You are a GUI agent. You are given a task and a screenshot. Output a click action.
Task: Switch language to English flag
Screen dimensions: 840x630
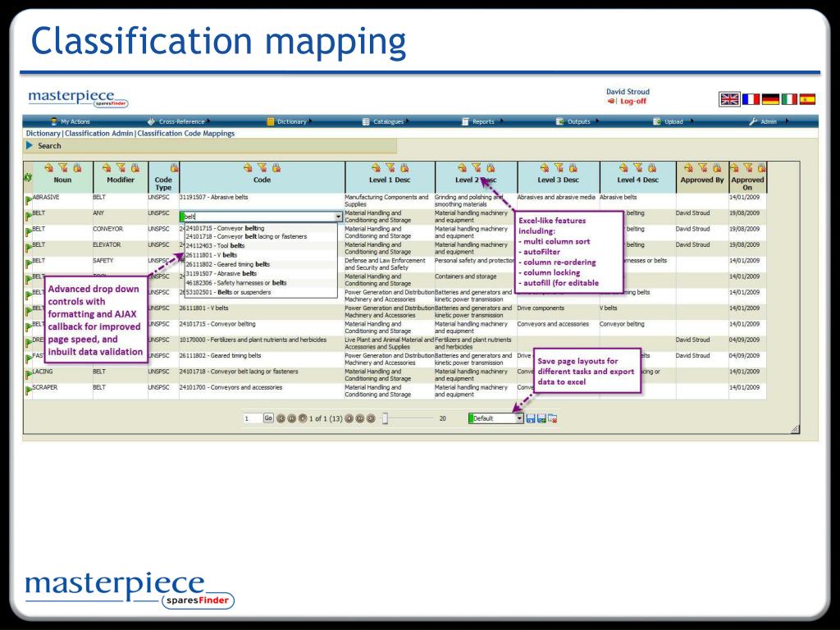coord(729,99)
